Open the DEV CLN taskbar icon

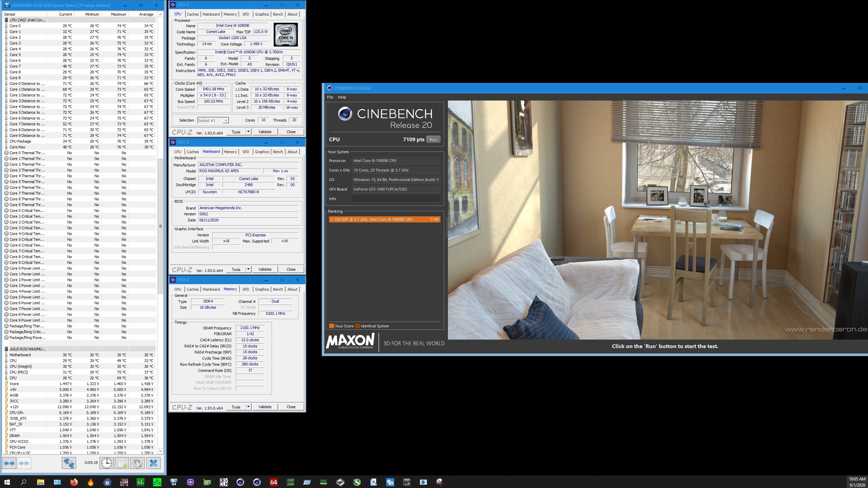coord(223,482)
